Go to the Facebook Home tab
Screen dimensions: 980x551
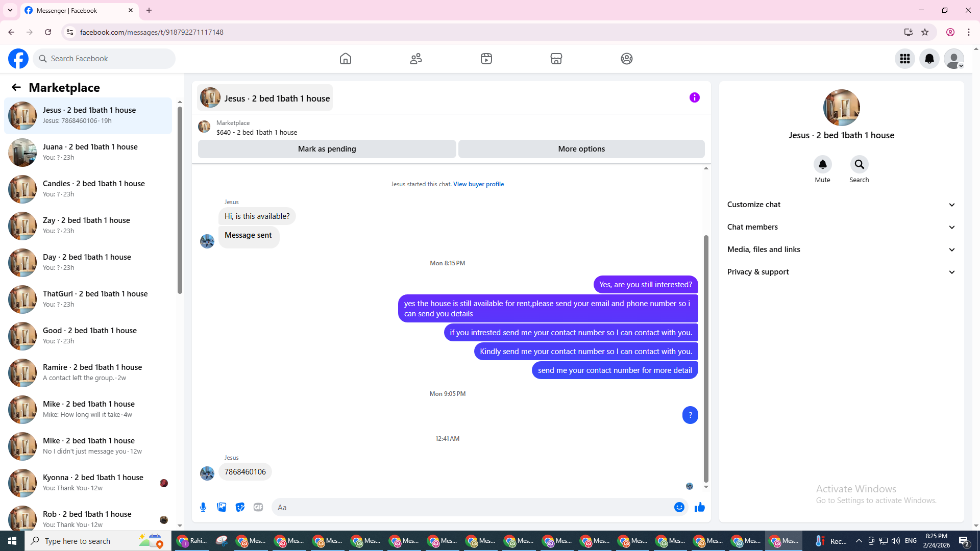(x=346, y=59)
